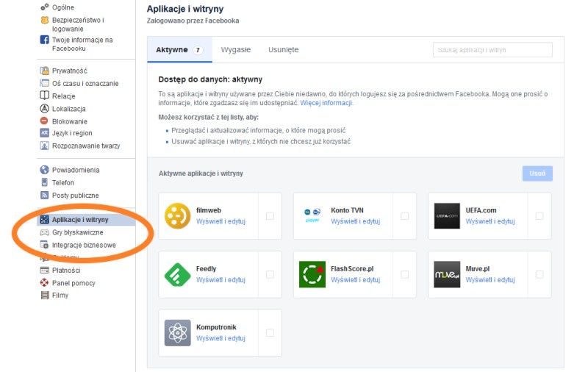Open Twoje informacje na Facebooku label
This screenshot has height=372, width=588.
click(x=82, y=44)
